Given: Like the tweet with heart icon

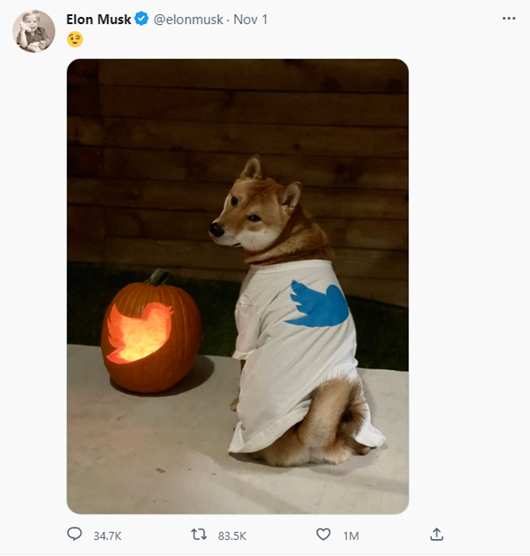Looking at the screenshot, I should coord(323,534).
